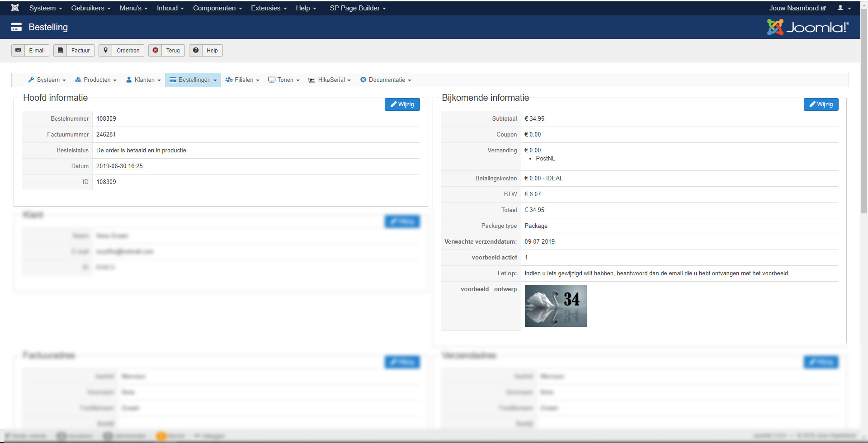Open the Help menu in the top bar
This screenshot has width=868, height=443.
(306, 8)
